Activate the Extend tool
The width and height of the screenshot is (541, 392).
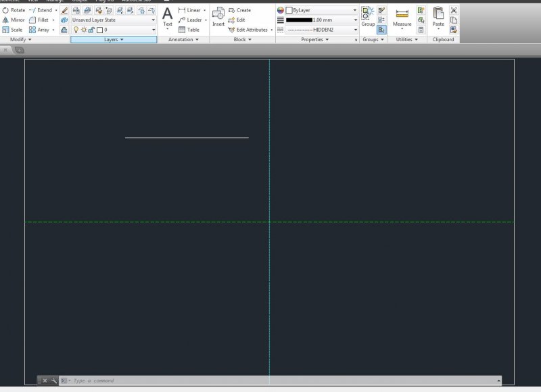point(41,10)
